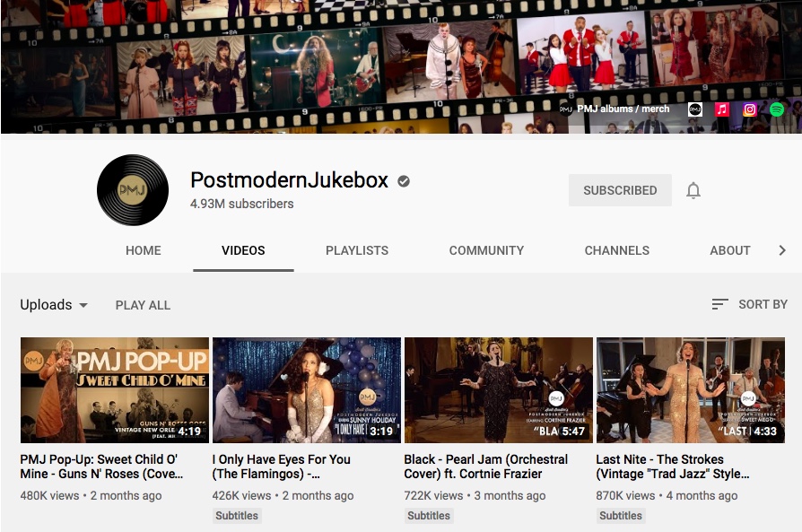Click the Sort By lines icon
802x532 pixels.
click(x=719, y=304)
